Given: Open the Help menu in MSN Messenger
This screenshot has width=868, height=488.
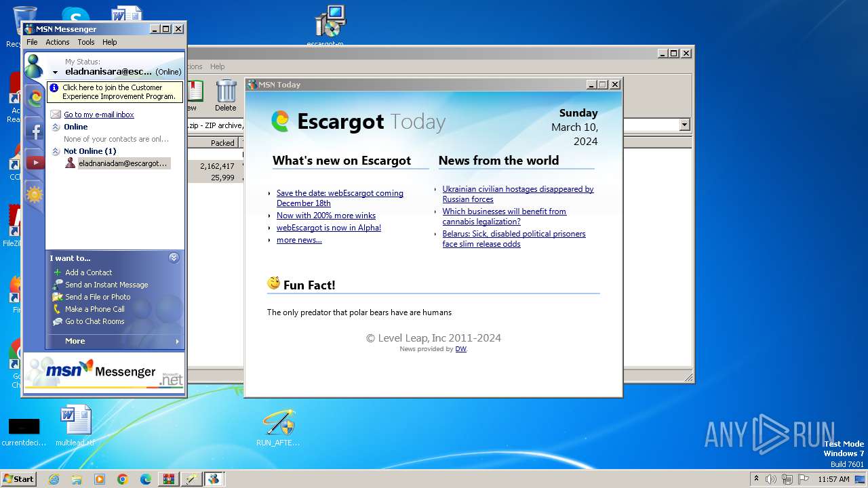Looking at the screenshot, I should pyautogui.click(x=110, y=42).
